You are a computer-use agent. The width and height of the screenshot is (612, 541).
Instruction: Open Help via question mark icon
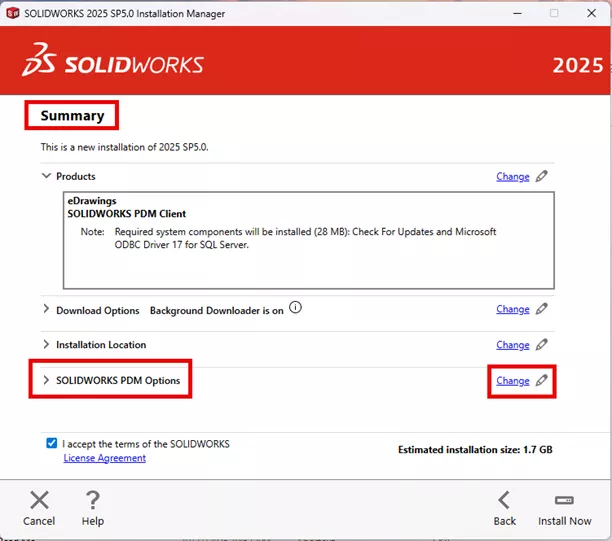click(93, 500)
